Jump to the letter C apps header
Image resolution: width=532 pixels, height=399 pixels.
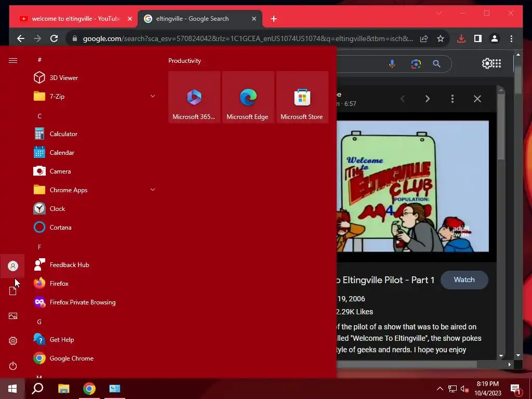(x=39, y=116)
